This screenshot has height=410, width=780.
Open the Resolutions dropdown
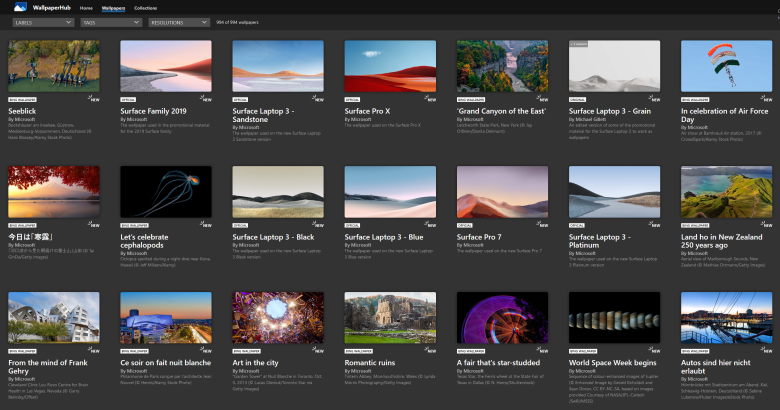tap(178, 21)
